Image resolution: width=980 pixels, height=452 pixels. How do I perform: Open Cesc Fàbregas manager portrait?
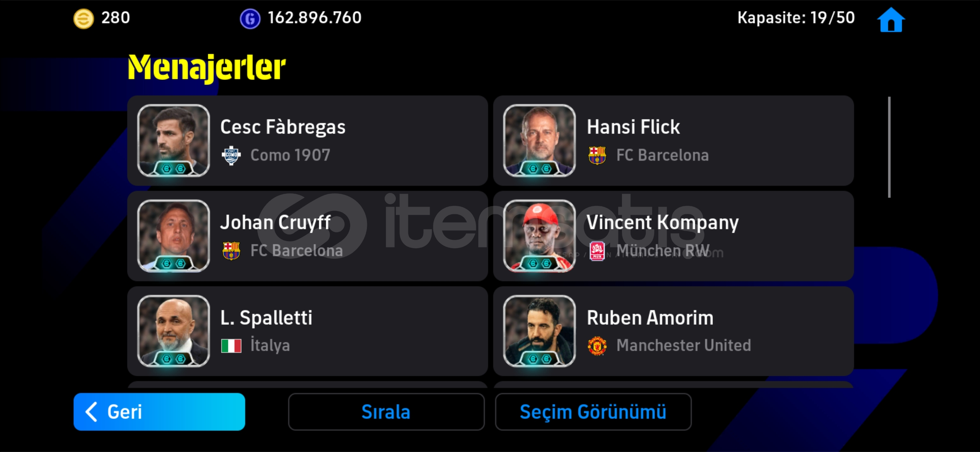173,140
